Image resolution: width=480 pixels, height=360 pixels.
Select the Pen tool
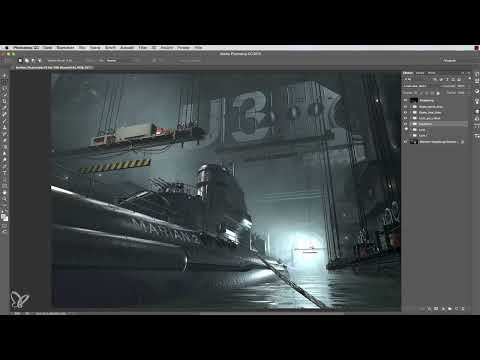pos(5,166)
